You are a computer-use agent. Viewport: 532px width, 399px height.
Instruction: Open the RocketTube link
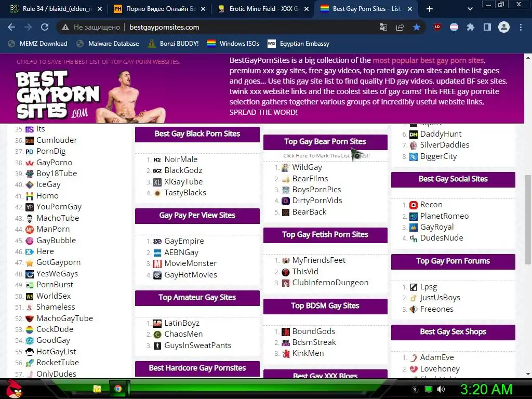[x=57, y=362]
